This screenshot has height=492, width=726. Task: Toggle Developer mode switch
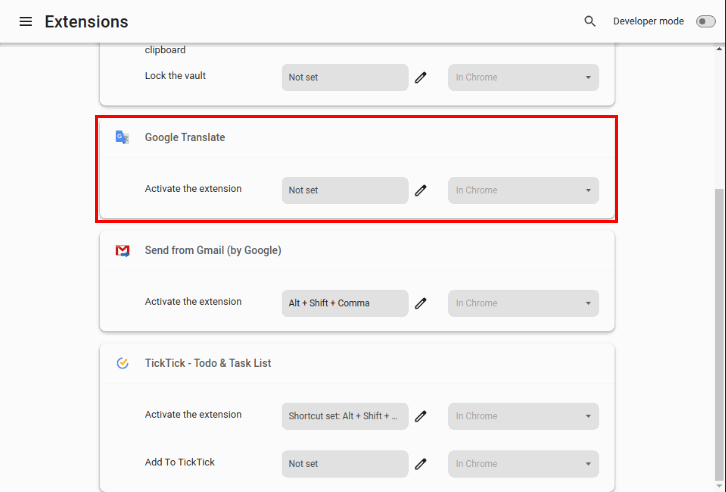pos(705,21)
